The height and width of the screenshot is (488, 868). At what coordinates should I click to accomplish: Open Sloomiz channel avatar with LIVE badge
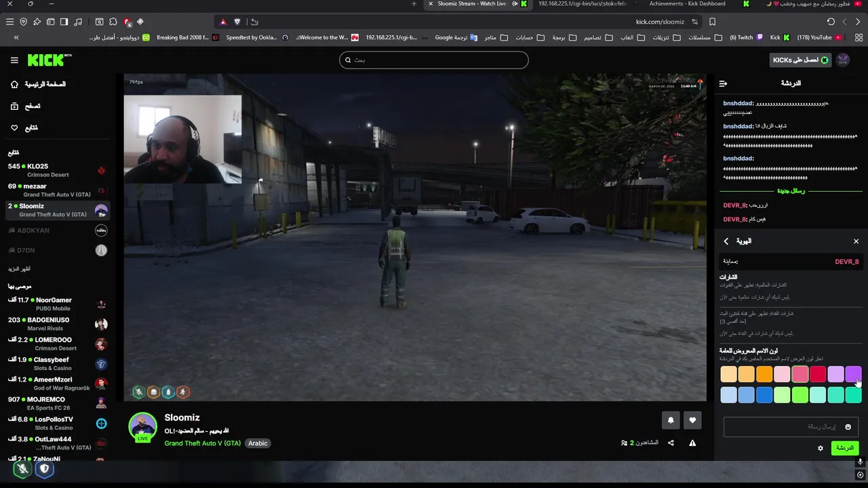point(142,427)
